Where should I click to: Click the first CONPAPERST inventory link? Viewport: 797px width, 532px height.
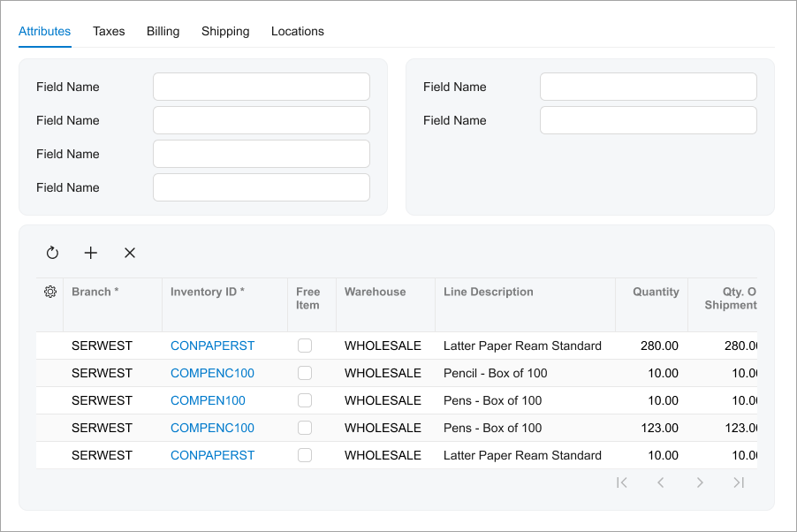(x=212, y=346)
